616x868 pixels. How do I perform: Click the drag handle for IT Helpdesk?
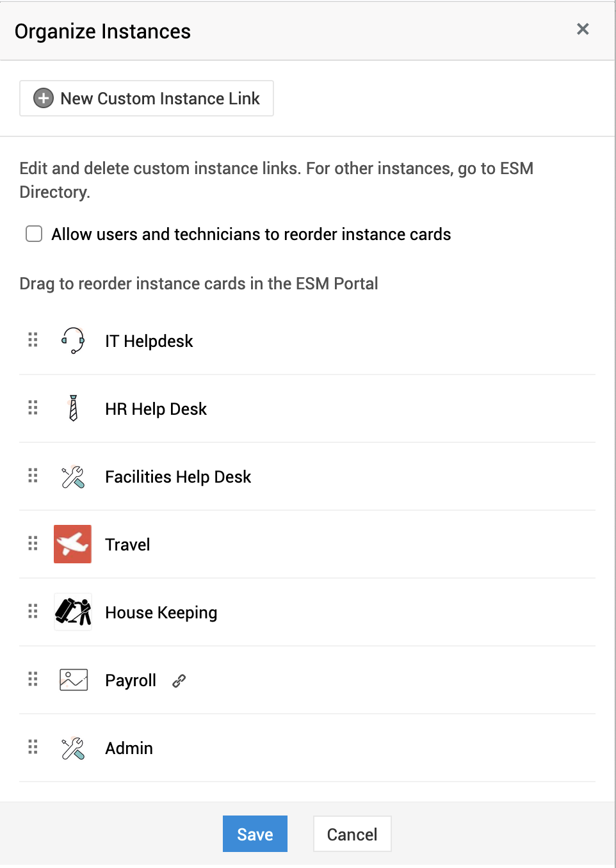(33, 340)
